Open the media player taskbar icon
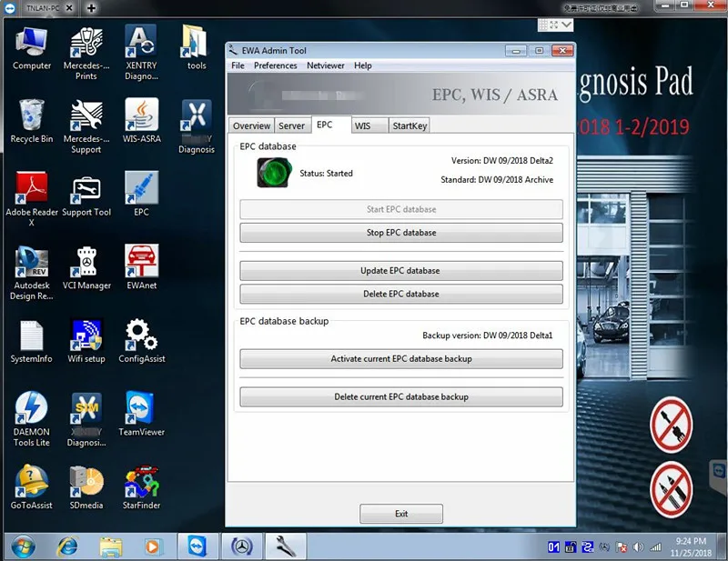This screenshot has height=561, width=728. point(152,546)
